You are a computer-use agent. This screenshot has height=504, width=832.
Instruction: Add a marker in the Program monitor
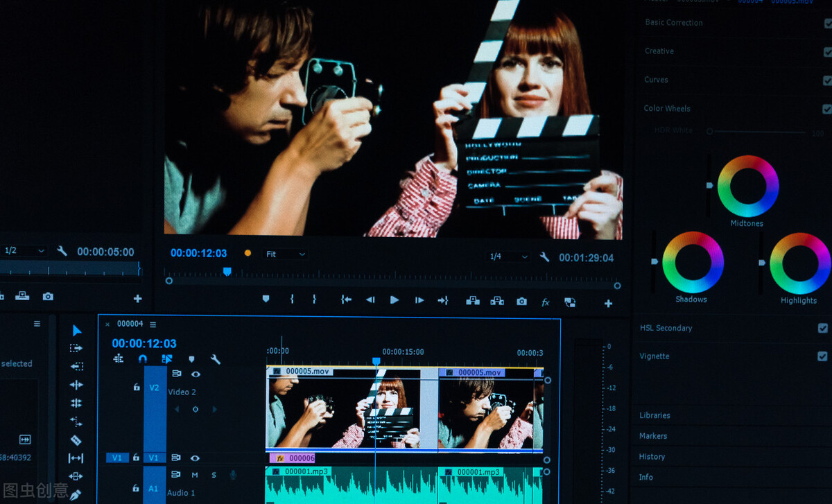[266, 299]
